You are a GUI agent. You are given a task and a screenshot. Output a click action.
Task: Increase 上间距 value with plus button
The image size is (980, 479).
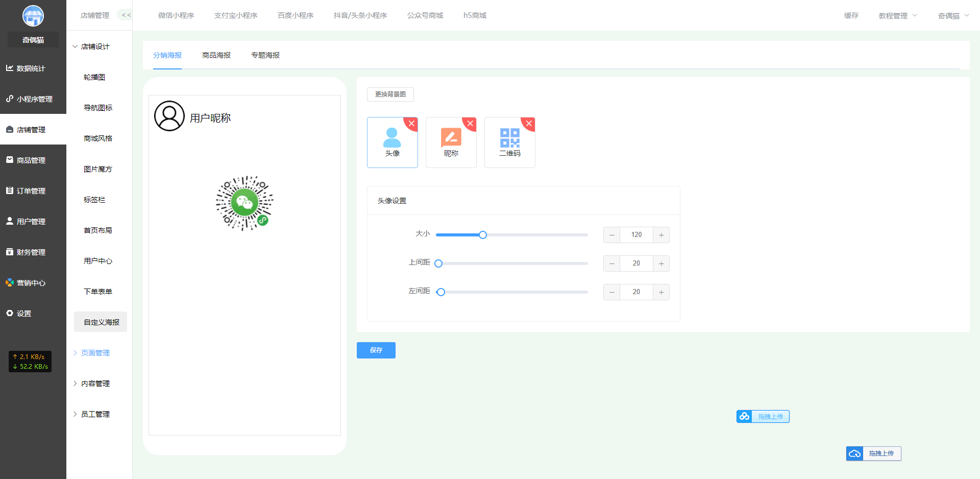(661, 264)
